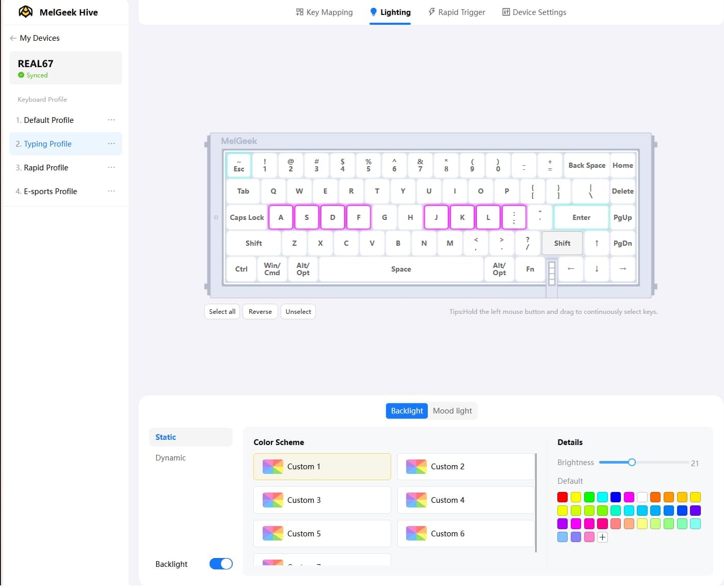Select the Static lighting mode

[191, 437]
